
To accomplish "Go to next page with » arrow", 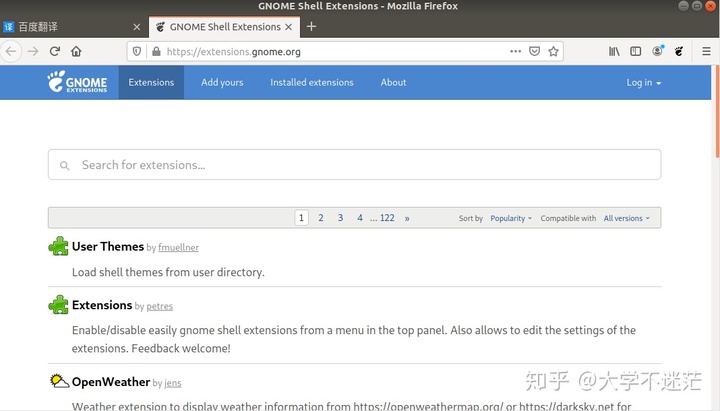I will [407, 218].
